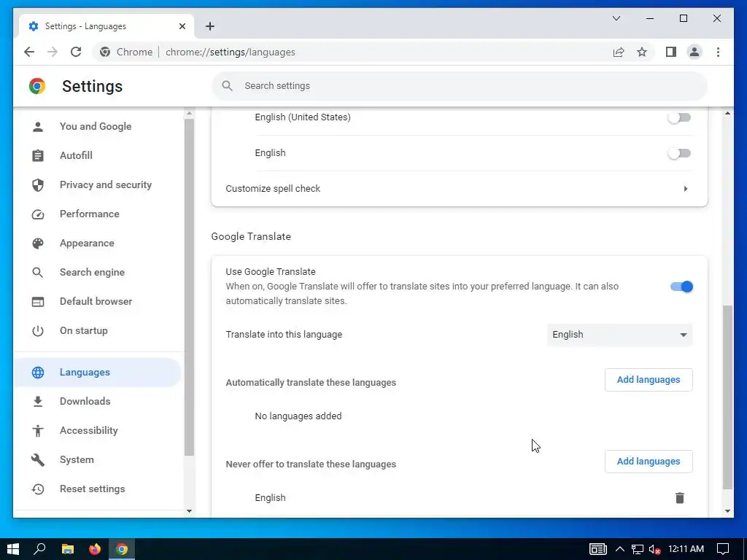Viewport: 747px width, 560px height.
Task: Toggle spell check for English
Action: tap(679, 153)
